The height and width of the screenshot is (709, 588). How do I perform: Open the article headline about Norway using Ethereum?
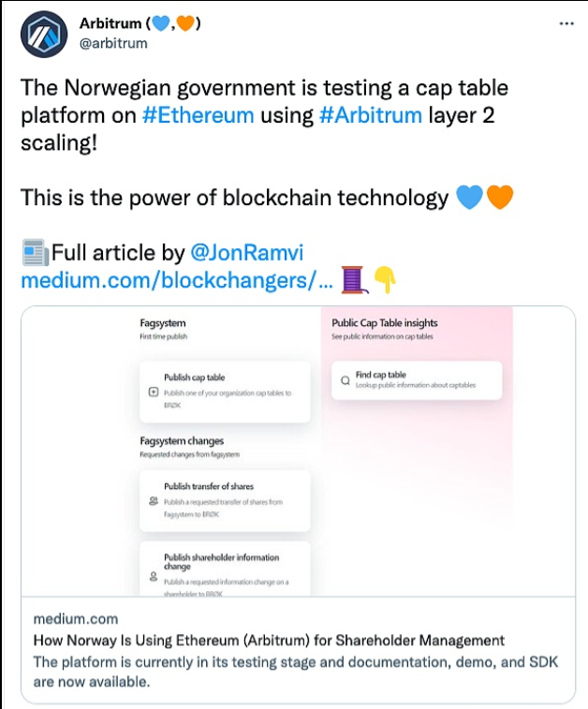[269, 641]
